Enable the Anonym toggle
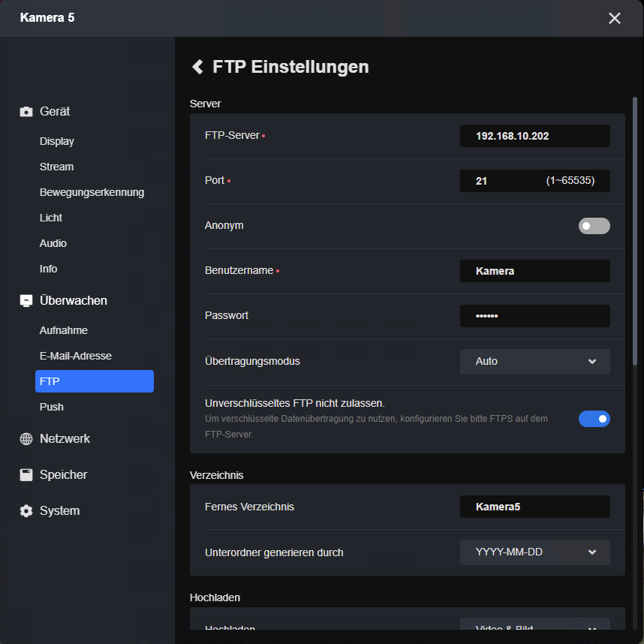Viewport: 644px width, 644px height. click(594, 226)
